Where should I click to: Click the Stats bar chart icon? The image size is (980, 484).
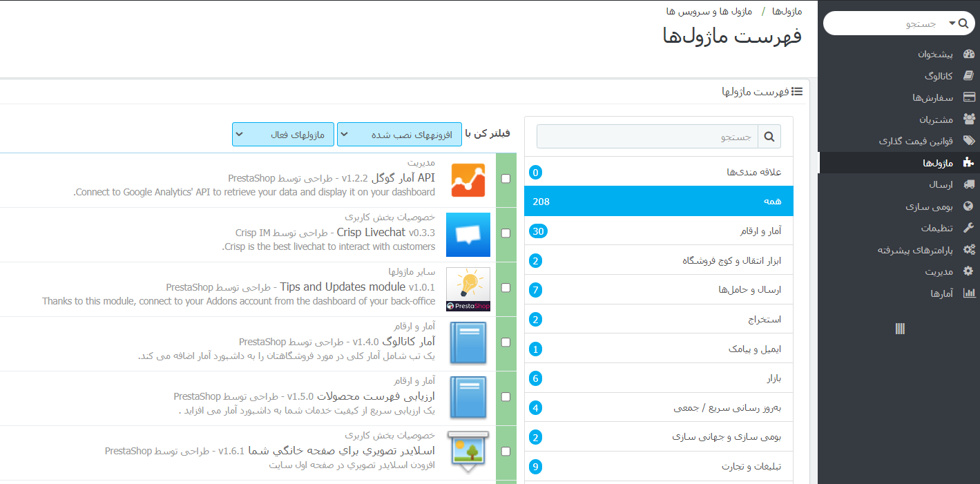(x=969, y=293)
